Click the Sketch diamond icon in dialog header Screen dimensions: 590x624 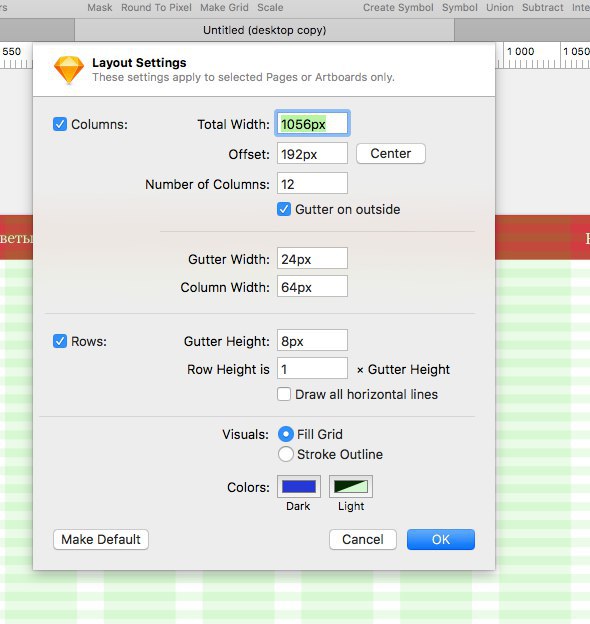coord(69,70)
